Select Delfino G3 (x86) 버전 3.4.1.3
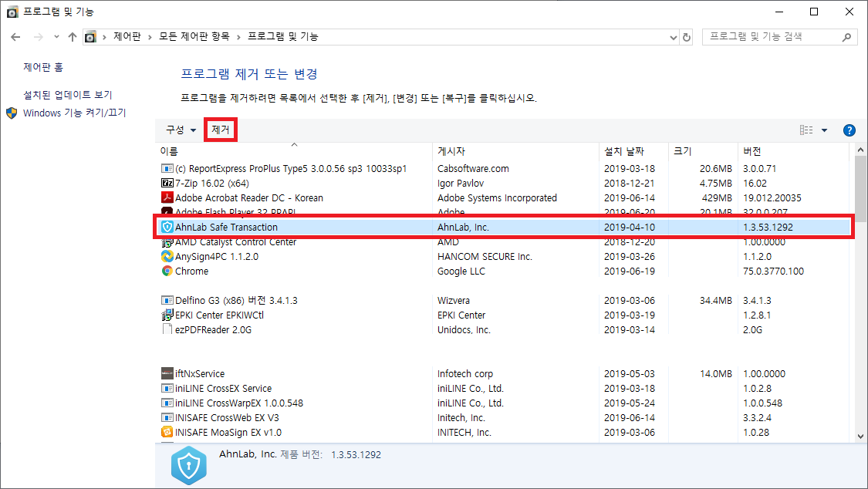868x489 pixels. click(x=236, y=300)
